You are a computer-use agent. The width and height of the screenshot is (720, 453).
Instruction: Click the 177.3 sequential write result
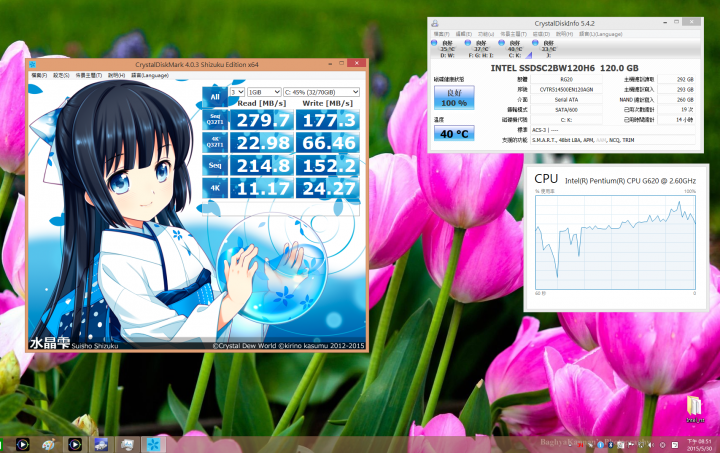click(x=328, y=120)
